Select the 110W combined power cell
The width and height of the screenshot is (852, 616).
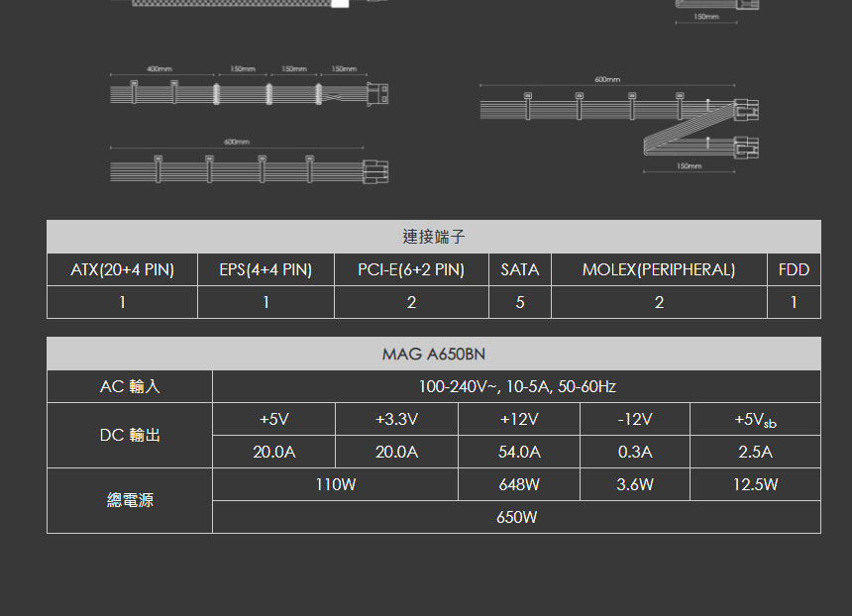pyautogui.click(x=335, y=484)
